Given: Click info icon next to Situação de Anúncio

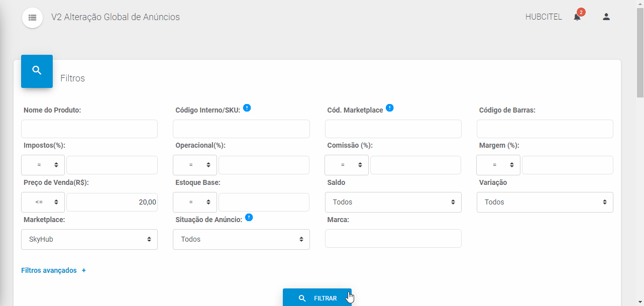Looking at the screenshot, I should click(x=249, y=218).
